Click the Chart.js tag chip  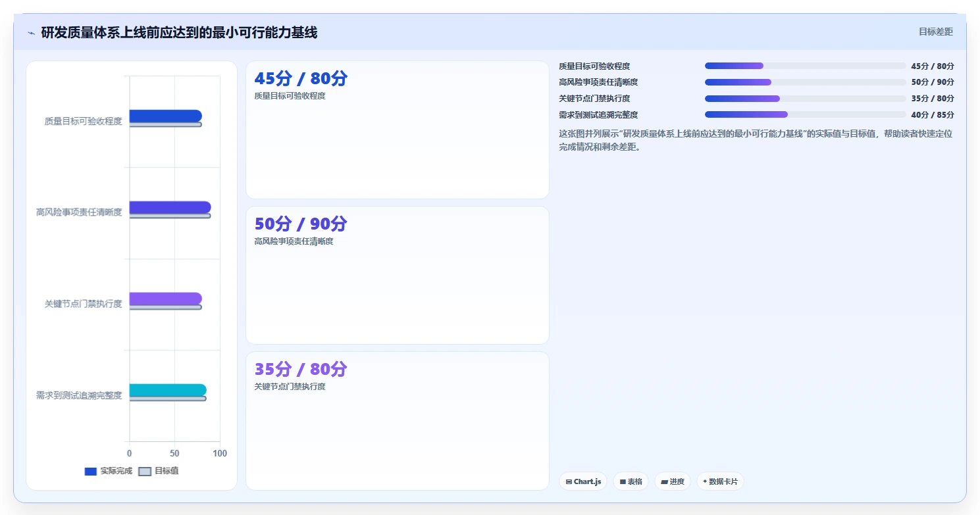[584, 481]
